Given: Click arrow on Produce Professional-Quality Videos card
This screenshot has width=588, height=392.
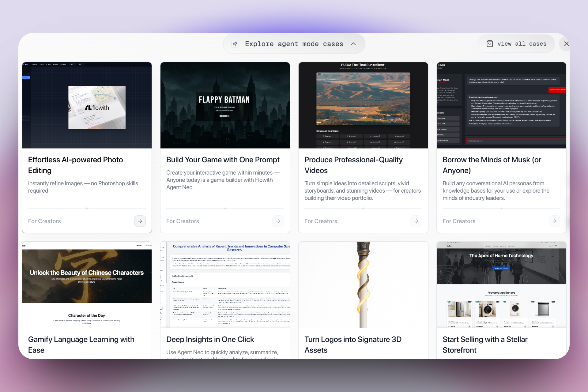Looking at the screenshot, I should [416, 221].
